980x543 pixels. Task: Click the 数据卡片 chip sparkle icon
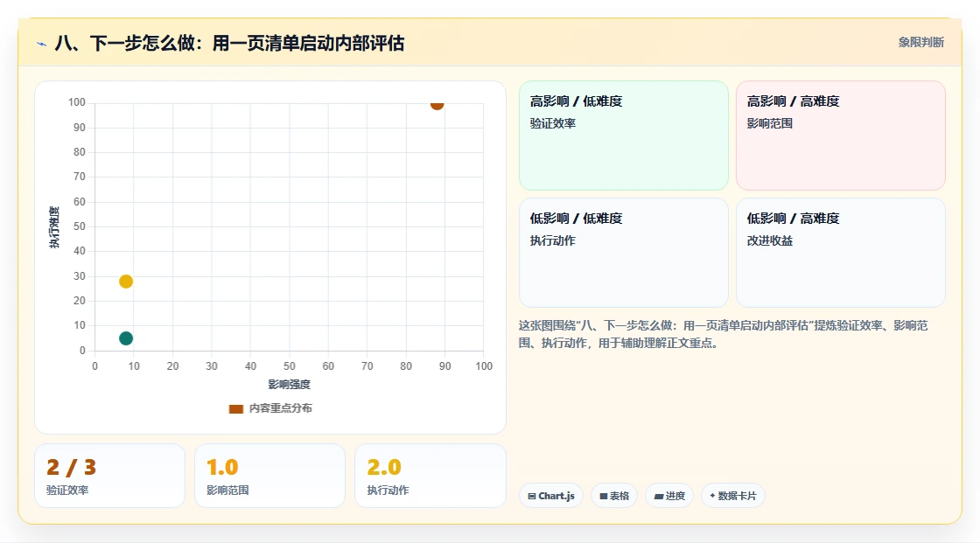click(x=712, y=496)
